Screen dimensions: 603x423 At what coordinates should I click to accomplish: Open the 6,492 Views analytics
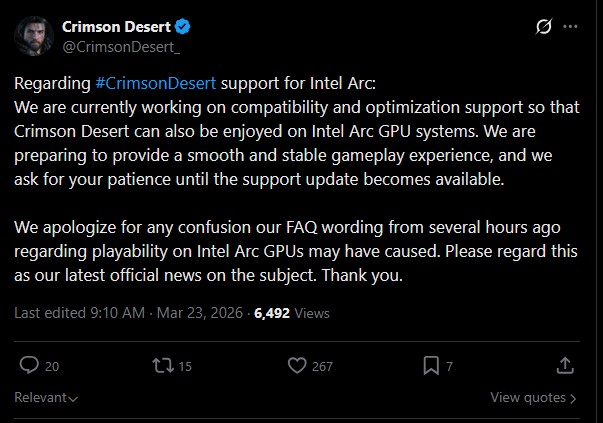tap(291, 313)
